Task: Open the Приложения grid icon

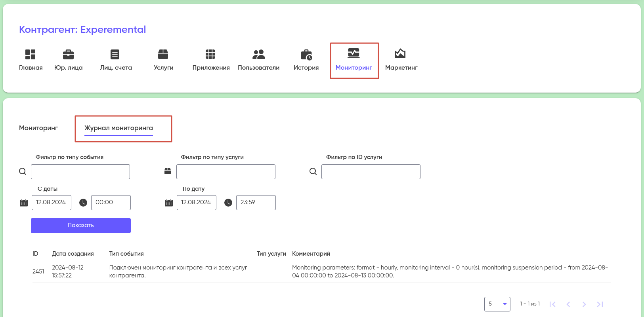Action: coord(210,55)
